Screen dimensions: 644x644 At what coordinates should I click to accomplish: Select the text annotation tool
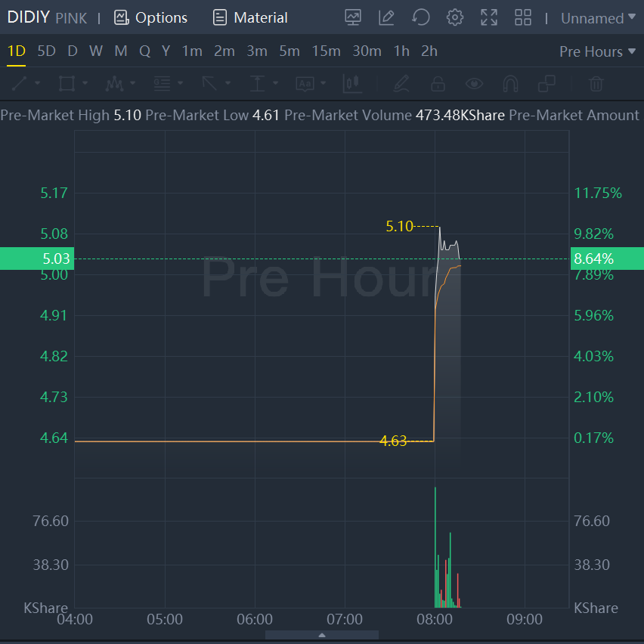[305, 84]
